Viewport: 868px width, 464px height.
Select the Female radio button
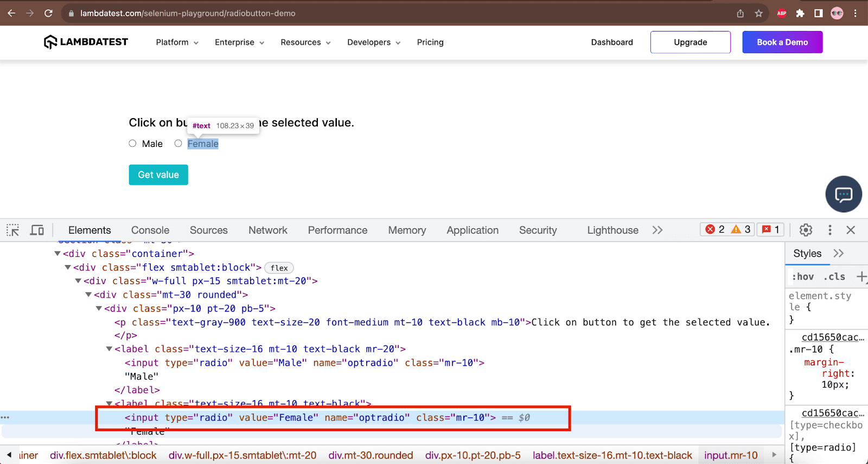(x=178, y=144)
